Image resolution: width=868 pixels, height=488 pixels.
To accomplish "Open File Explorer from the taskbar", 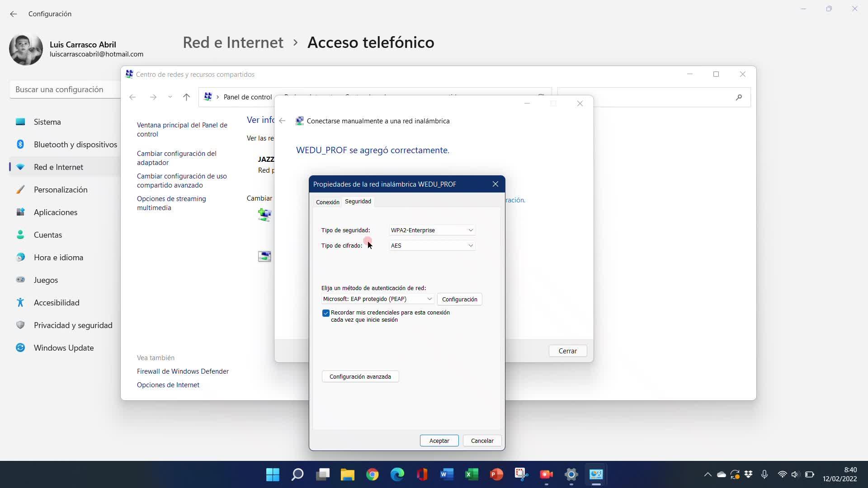I will (x=347, y=474).
